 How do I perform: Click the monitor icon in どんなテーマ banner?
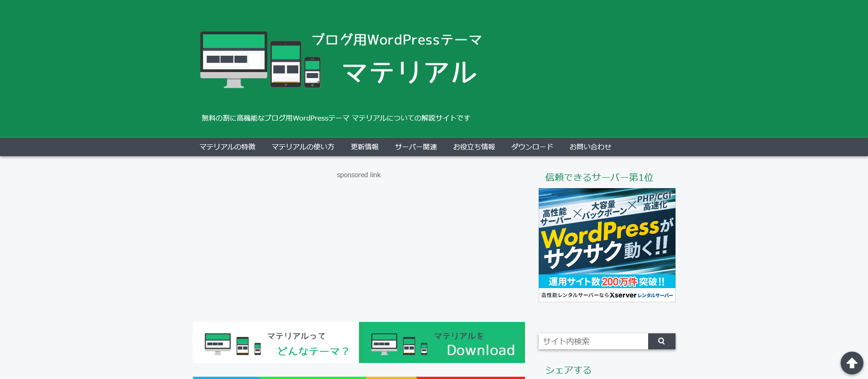click(x=218, y=344)
